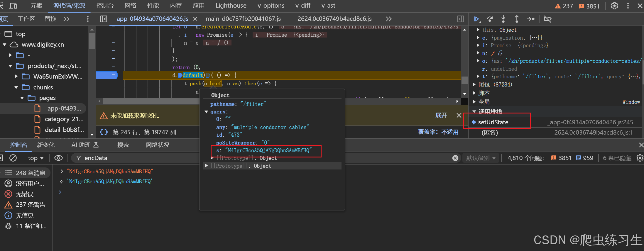644x251 pixels.
Task: Step into next function call
Action: pos(503,19)
